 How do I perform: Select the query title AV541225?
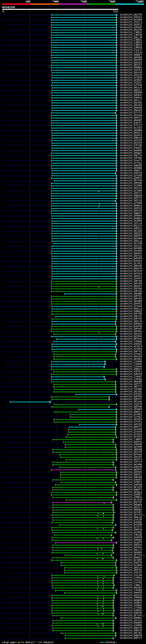pyautogui.click(x=8, y=7)
